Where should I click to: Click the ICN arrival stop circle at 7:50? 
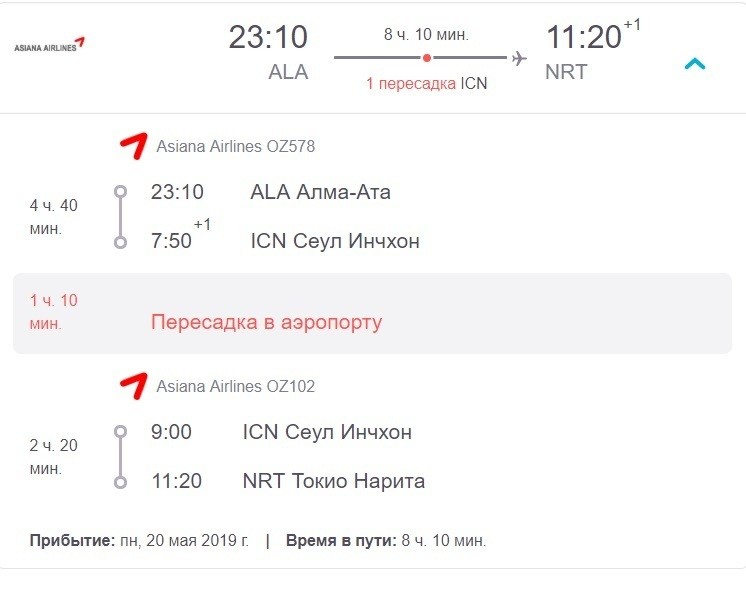[x=120, y=242]
